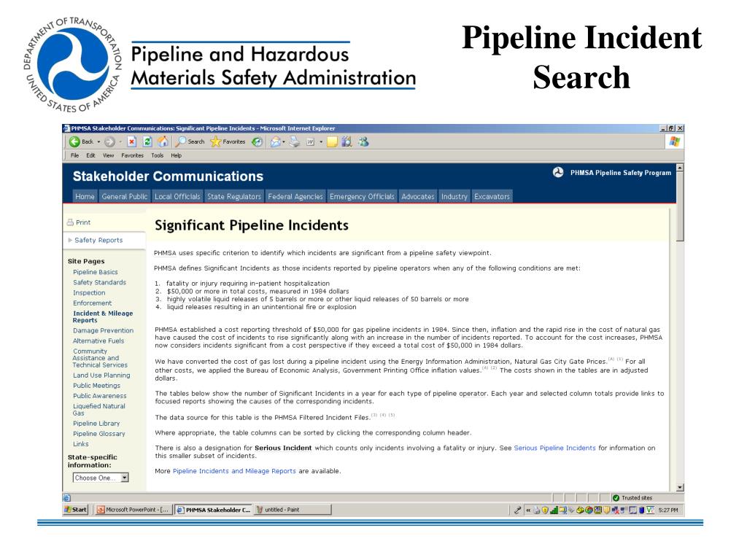Image resolution: width=747 pixels, height=560 pixels.
Task: Click the Forward arrow icon
Action: (x=109, y=142)
